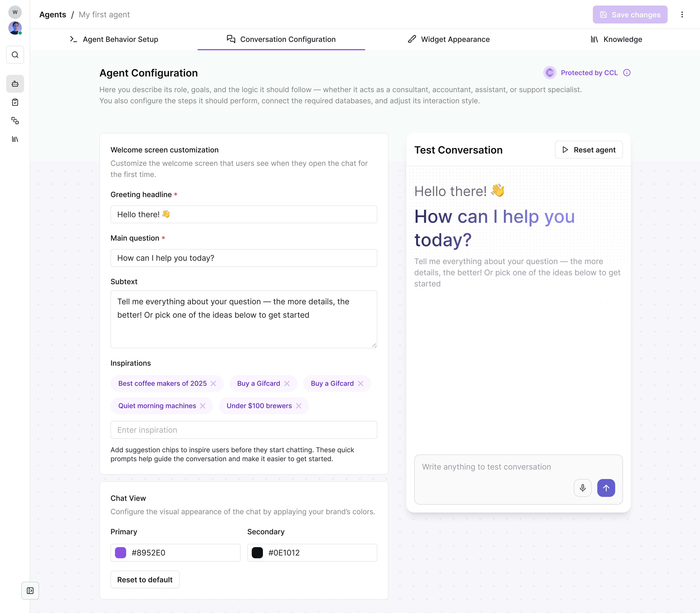Screen dimensions: 700x613
Task: Remove the Best coffee makers of 2025 chip
Action: (x=213, y=384)
